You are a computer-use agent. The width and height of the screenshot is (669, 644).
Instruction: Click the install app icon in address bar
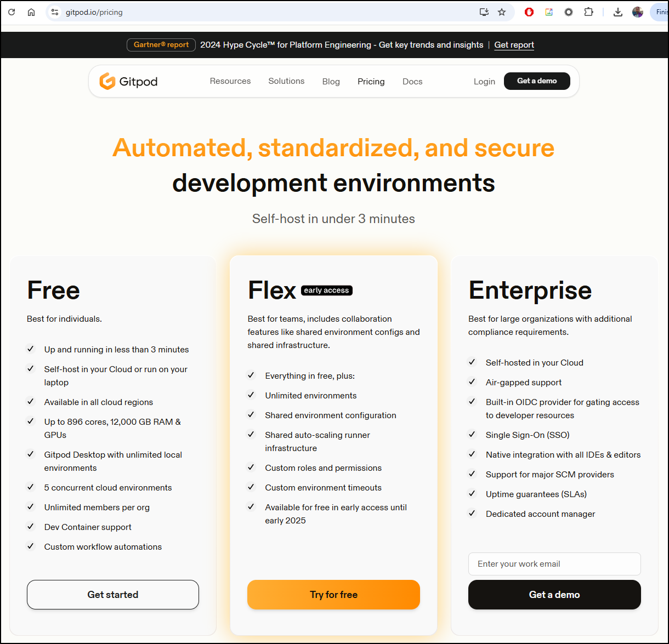tap(484, 12)
